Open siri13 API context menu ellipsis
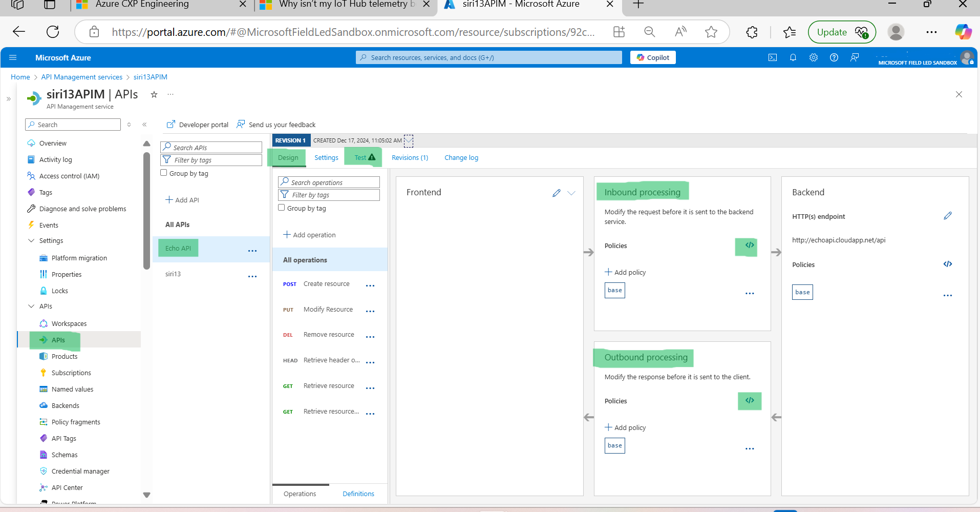Screen dimensions: 980x512 (x=252, y=276)
